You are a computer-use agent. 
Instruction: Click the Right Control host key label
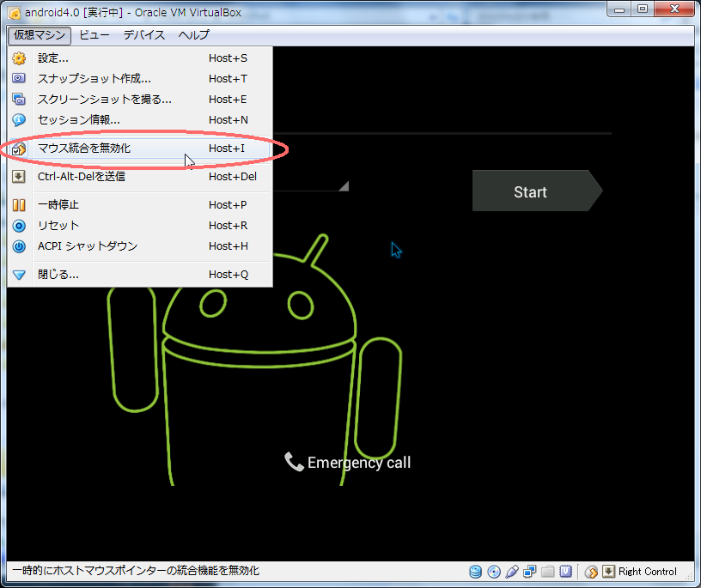point(648,572)
